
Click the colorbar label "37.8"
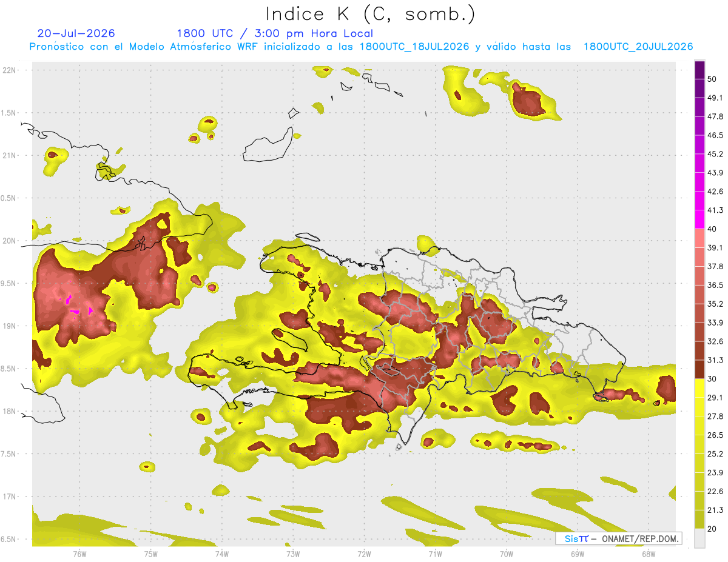point(715,267)
